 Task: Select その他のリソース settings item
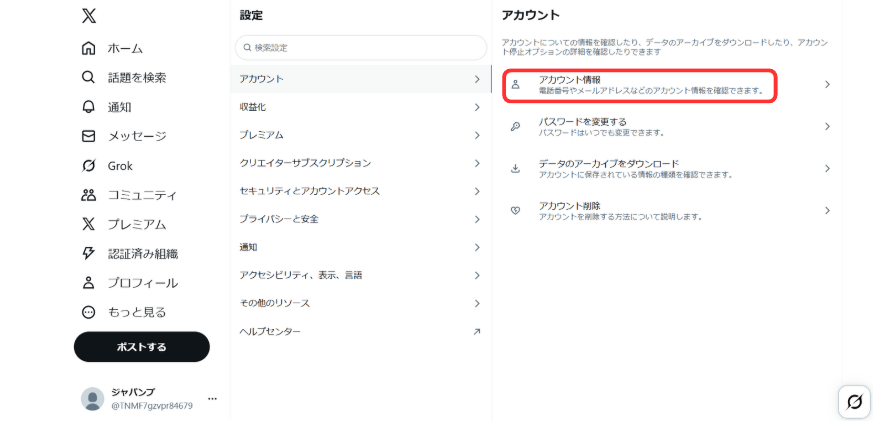tap(361, 303)
